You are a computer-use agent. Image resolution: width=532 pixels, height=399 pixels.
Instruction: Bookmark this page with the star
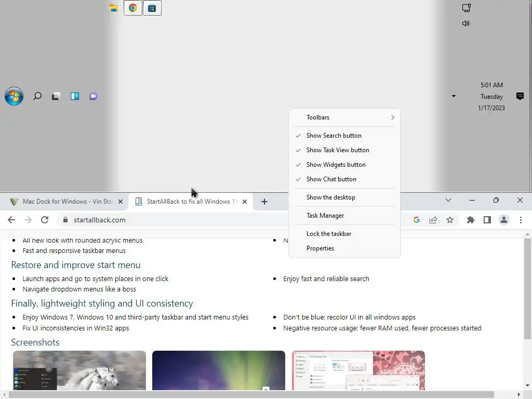pos(450,220)
